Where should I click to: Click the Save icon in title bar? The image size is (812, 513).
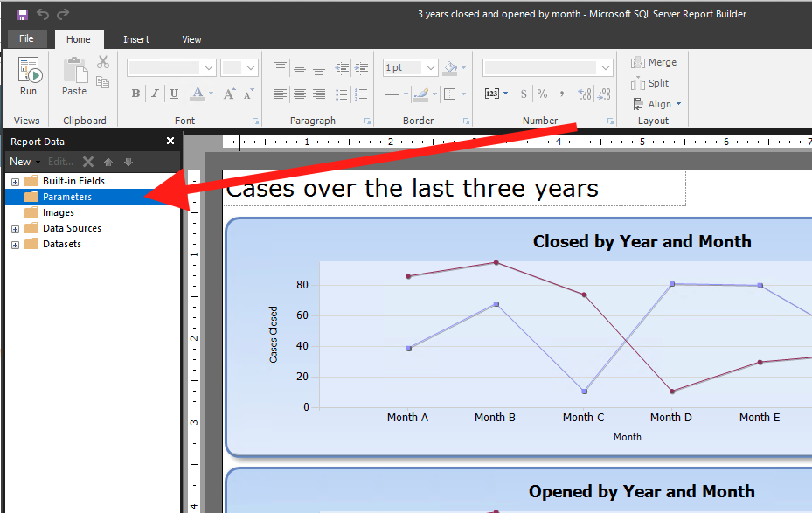tap(22, 14)
